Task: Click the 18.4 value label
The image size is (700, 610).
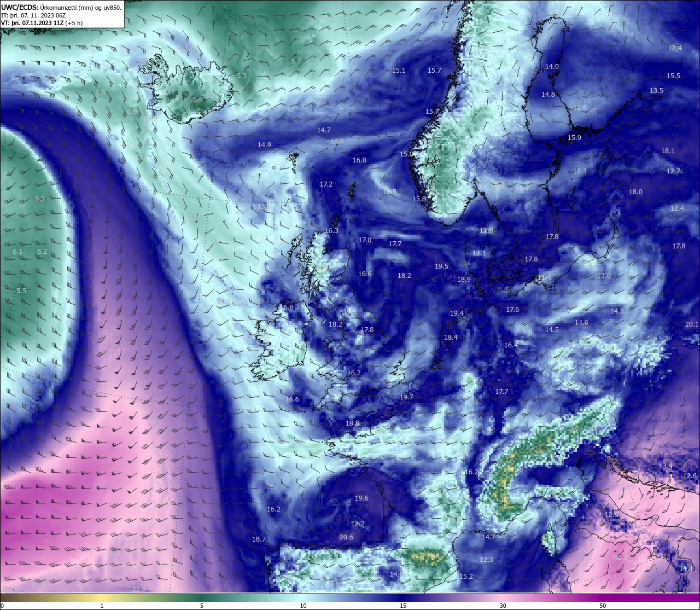Action: 451,338
